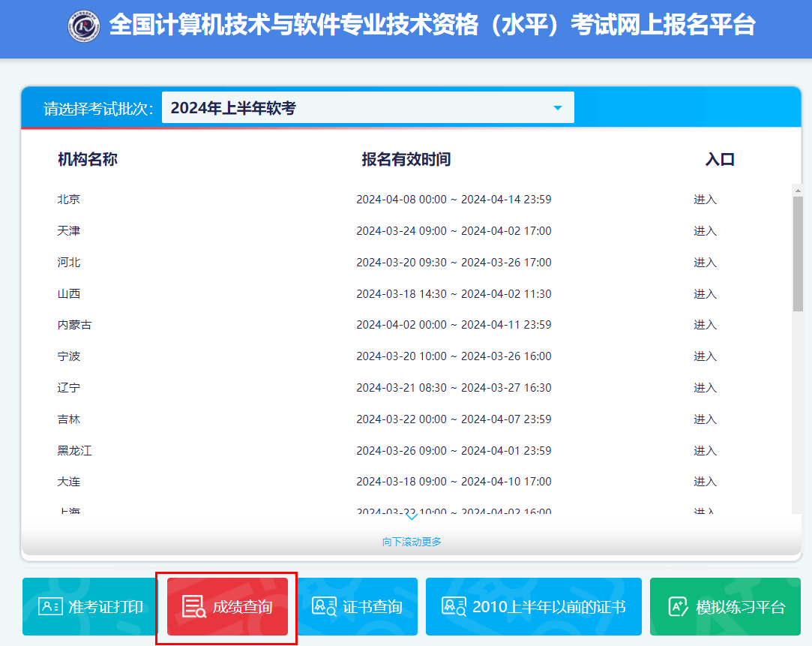Click the score query document search icon
The height and width of the screenshot is (646, 812).
coord(194,607)
